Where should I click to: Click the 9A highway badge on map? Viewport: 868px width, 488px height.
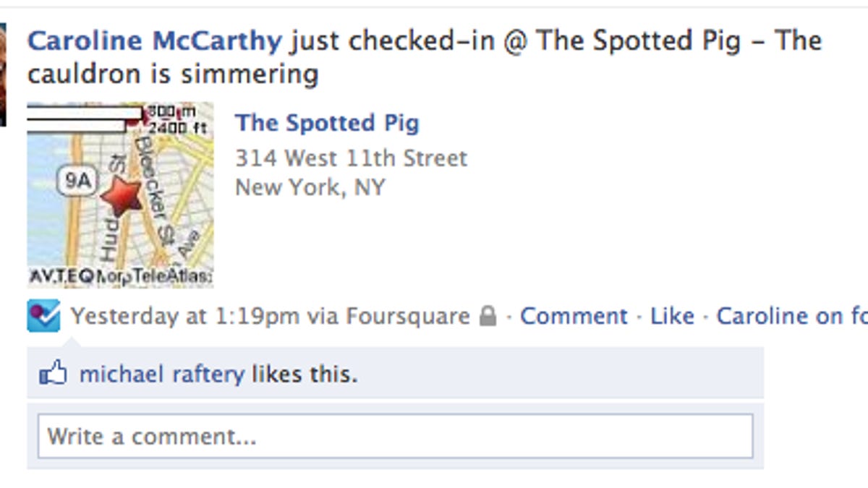click(x=76, y=180)
